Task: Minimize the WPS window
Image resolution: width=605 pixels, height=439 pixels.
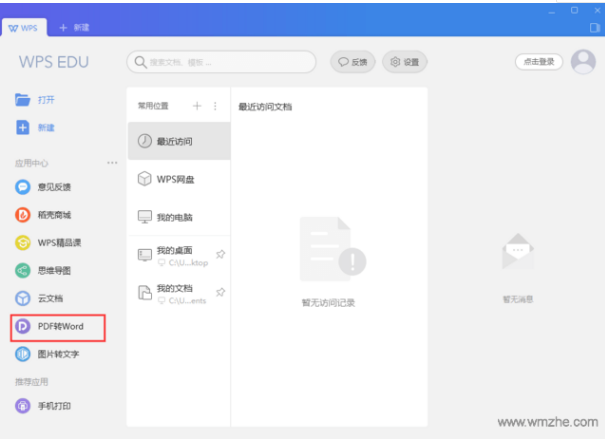Action: pyautogui.click(x=552, y=11)
